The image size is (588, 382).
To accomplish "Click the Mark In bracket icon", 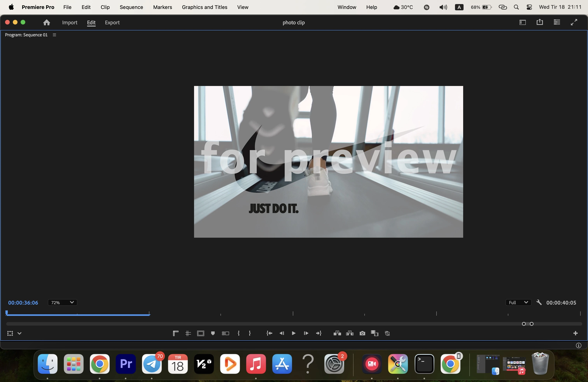I will [238, 333].
